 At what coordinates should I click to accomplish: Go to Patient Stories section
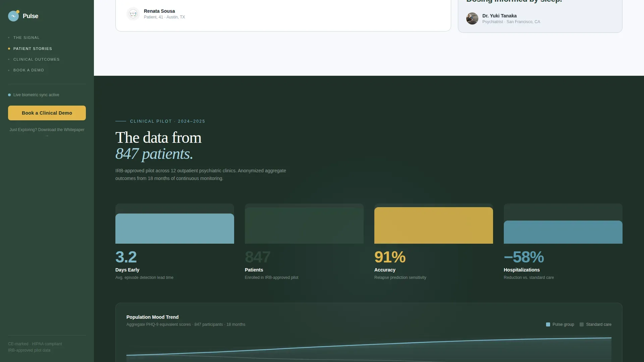click(33, 49)
